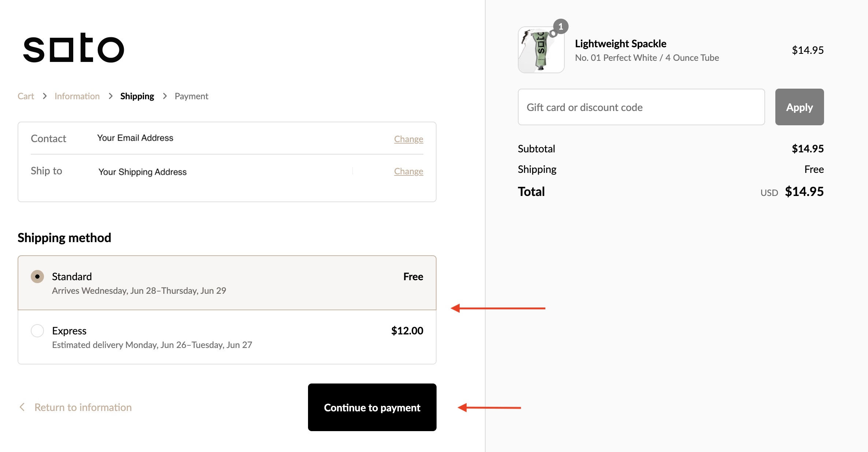
Task: Open the Information breadcrumb step
Action: 77,96
